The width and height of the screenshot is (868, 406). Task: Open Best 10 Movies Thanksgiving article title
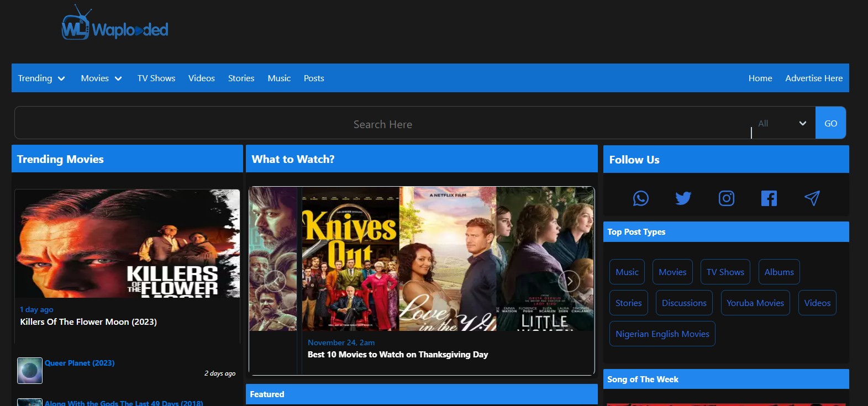coord(398,355)
